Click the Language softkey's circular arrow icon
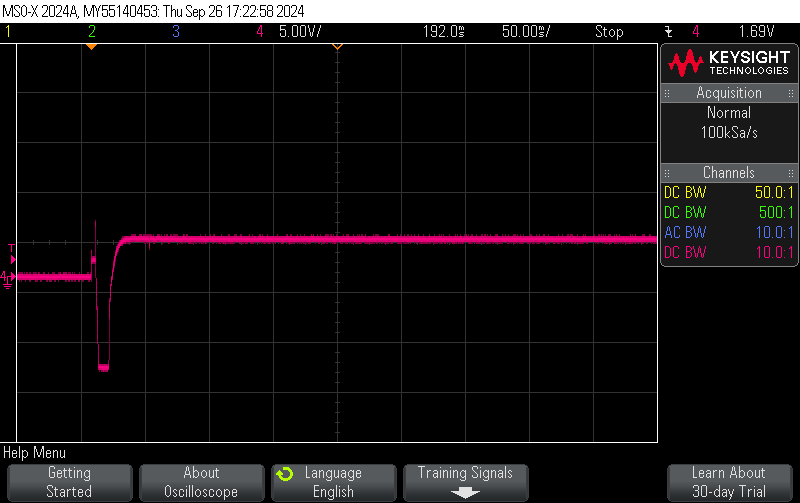800x503 pixels. point(285,473)
